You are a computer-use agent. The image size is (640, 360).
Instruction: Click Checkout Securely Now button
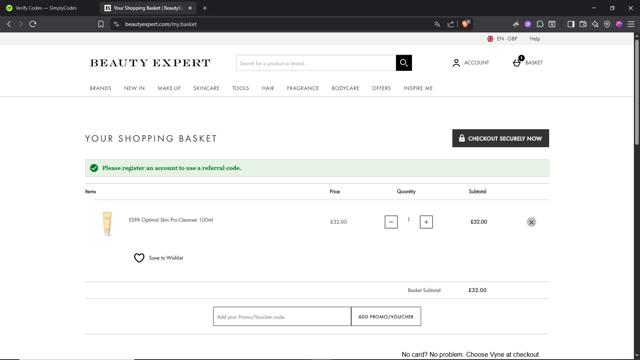[500, 138]
